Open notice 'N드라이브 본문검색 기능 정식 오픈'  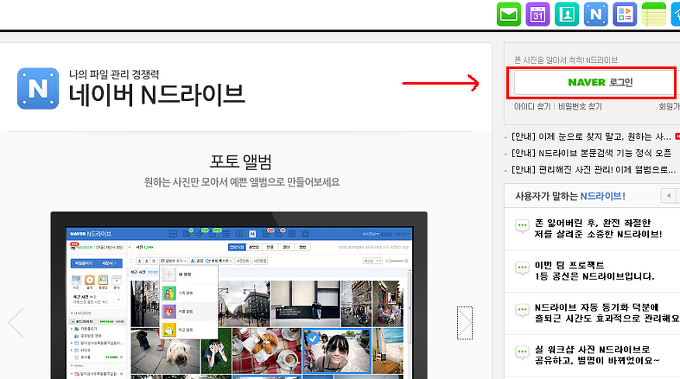(x=591, y=153)
